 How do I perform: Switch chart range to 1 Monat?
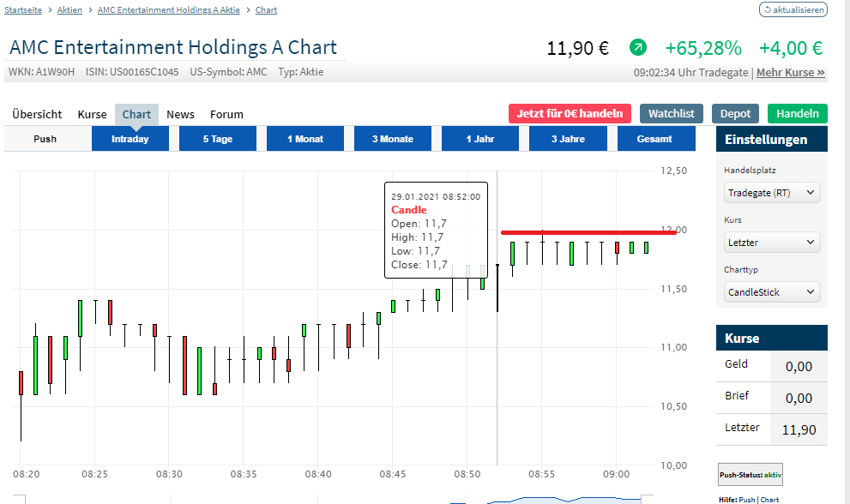[x=305, y=139]
